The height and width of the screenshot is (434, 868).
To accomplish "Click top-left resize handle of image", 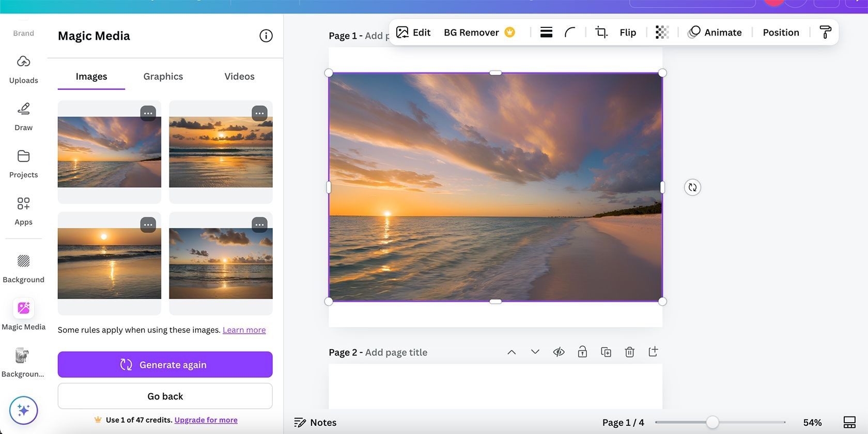I will click(x=329, y=73).
